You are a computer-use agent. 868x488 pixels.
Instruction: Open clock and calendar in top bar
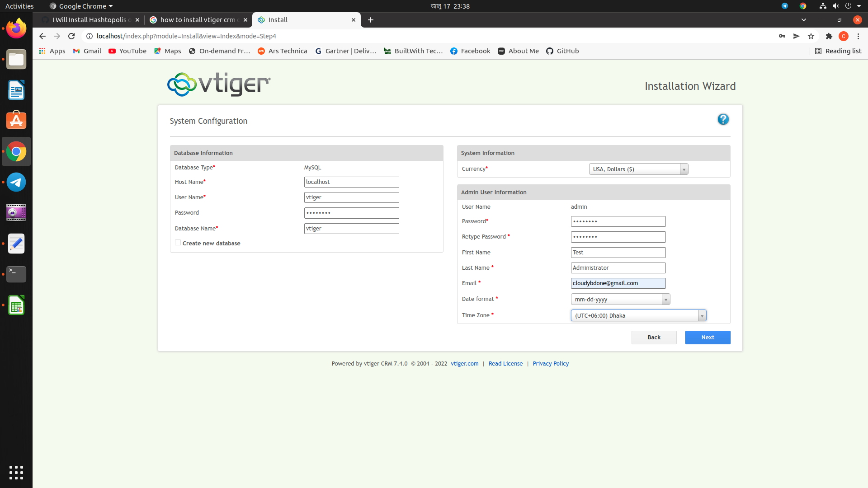(450, 6)
